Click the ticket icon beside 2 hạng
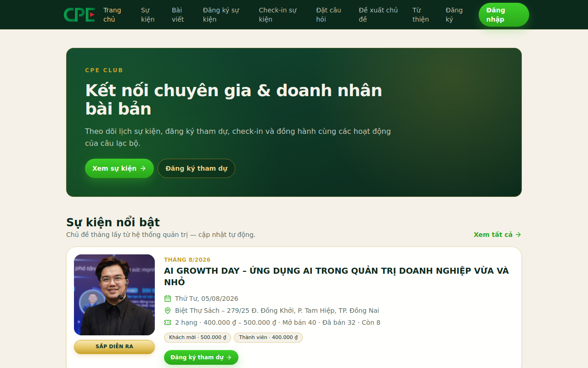This screenshot has height=368, width=588. pos(168,322)
